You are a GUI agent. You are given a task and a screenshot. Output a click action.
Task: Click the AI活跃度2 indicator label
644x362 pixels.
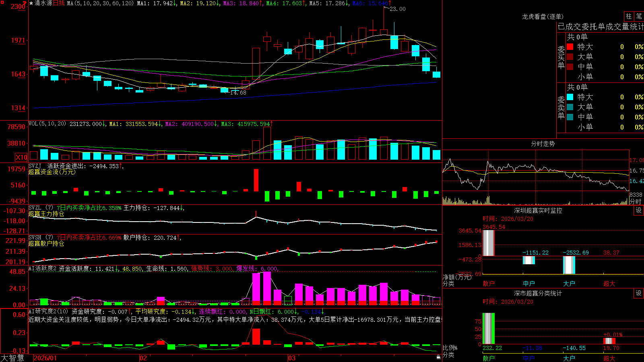click(43, 269)
